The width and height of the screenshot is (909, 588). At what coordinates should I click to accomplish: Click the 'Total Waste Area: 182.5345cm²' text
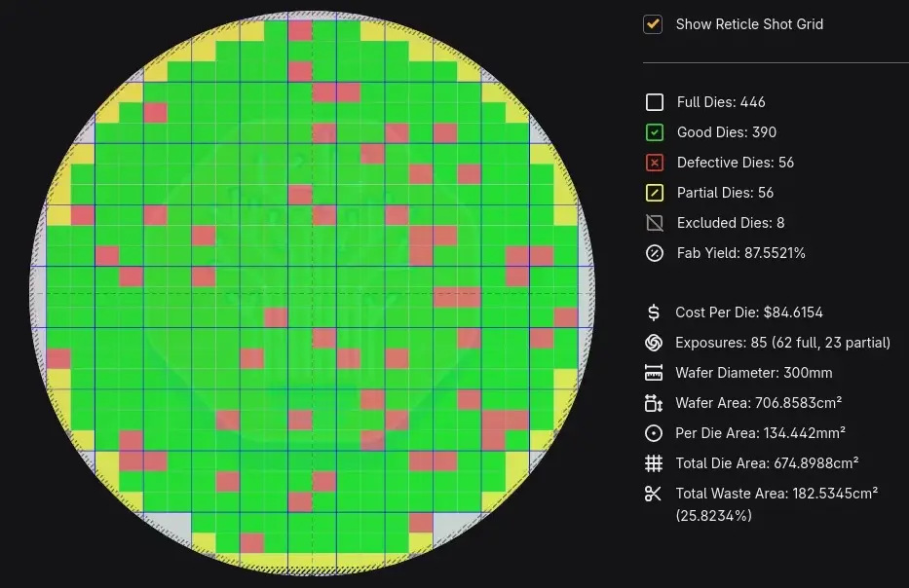tap(776, 494)
